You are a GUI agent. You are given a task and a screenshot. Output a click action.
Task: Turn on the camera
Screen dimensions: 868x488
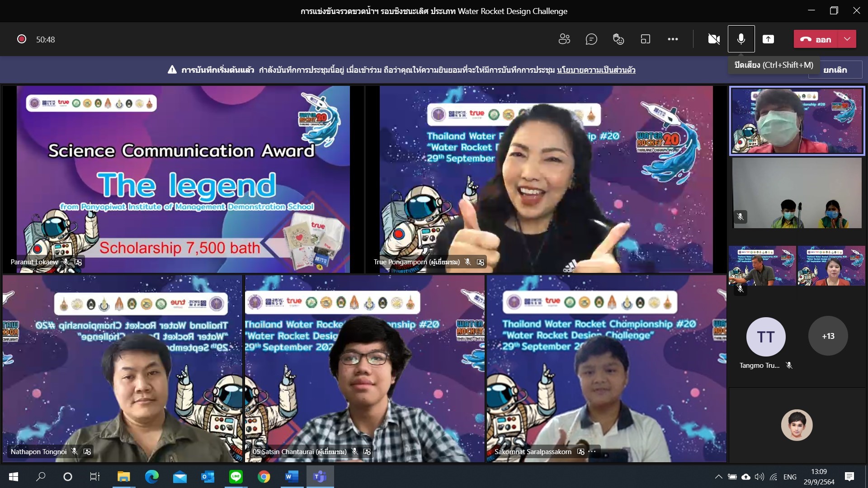click(714, 39)
